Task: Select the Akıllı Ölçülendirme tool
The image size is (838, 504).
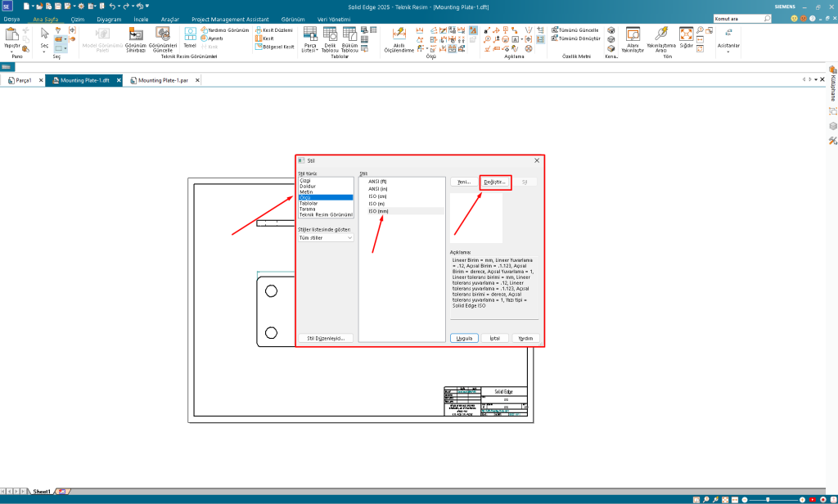Action: click(400, 34)
